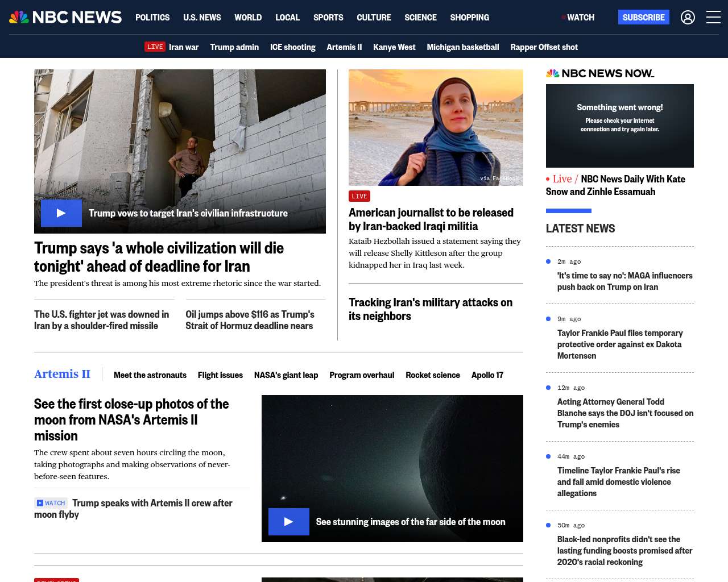Read the U.S. fighter jet downed story
This screenshot has width=728, height=582.
(x=102, y=320)
